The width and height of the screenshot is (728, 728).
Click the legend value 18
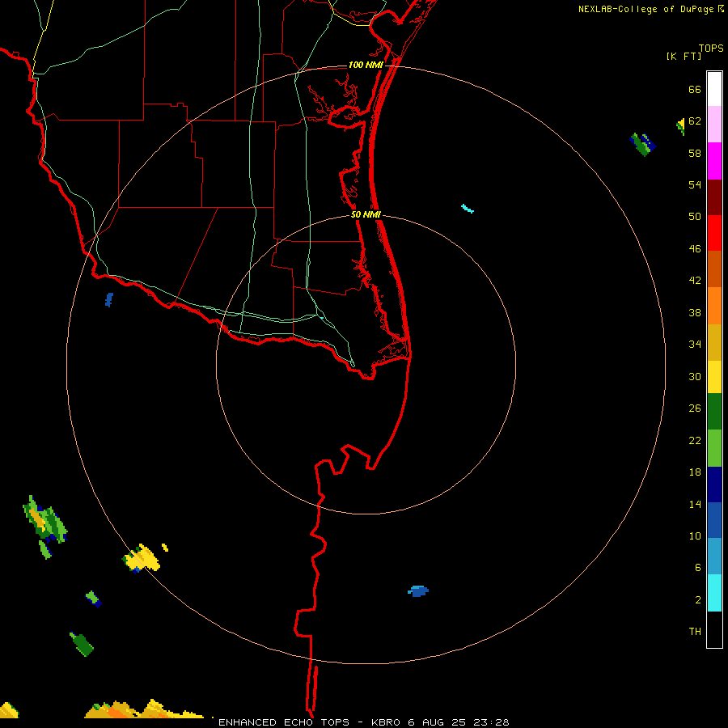[x=695, y=472]
